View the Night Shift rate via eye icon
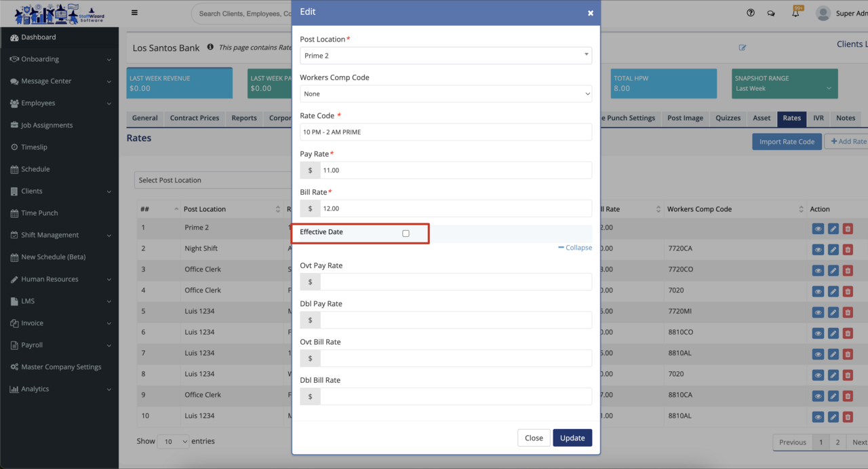 coord(818,249)
